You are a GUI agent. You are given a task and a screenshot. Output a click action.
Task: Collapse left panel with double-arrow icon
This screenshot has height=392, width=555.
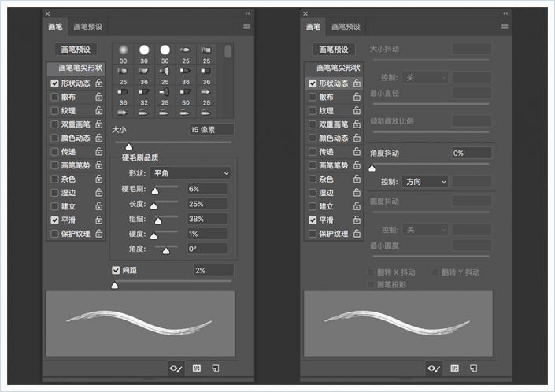tap(247, 13)
